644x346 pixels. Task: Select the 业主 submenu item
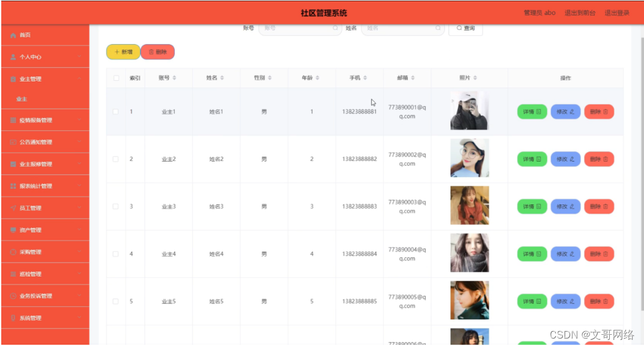[45, 99]
